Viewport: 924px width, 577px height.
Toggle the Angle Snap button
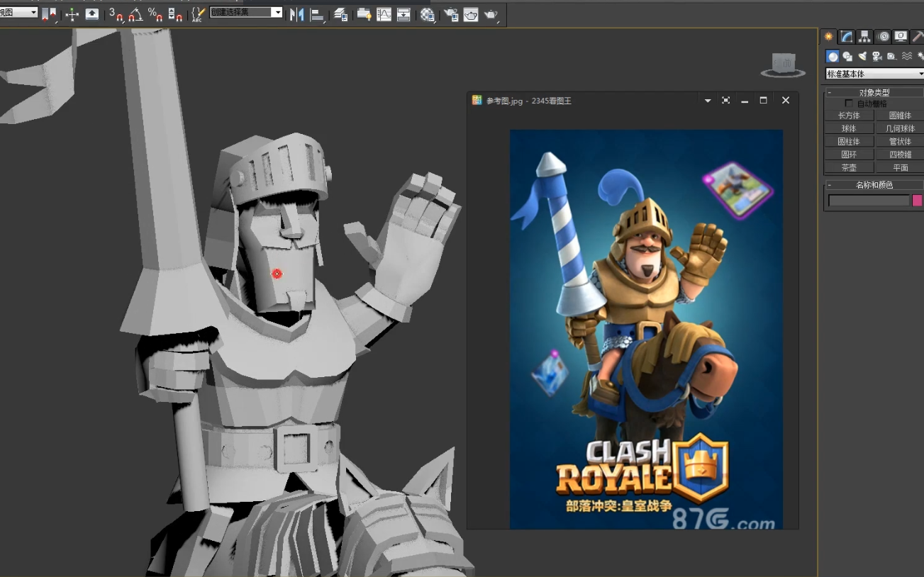[x=136, y=14]
